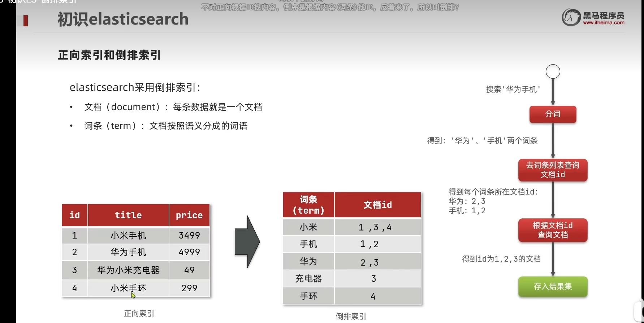
Task: Click the 倒排索引 caption under right table
Action: (x=351, y=317)
